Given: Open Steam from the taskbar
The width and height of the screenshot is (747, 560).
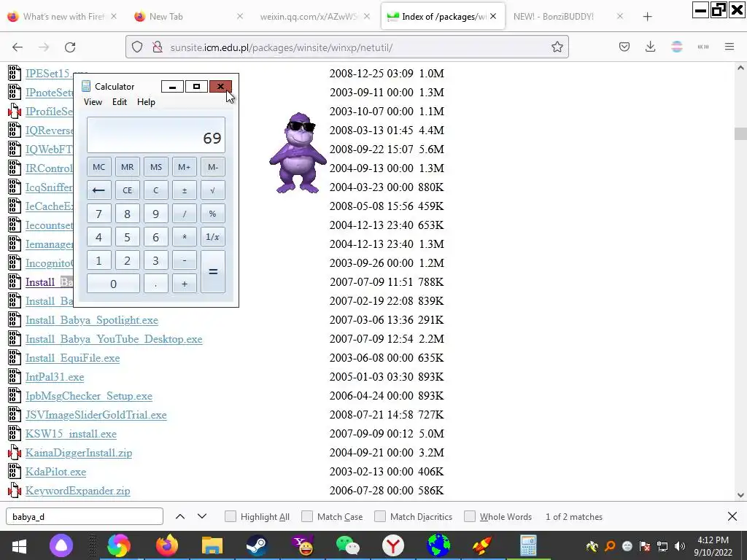Looking at the screenshot, I should (258, 545).
